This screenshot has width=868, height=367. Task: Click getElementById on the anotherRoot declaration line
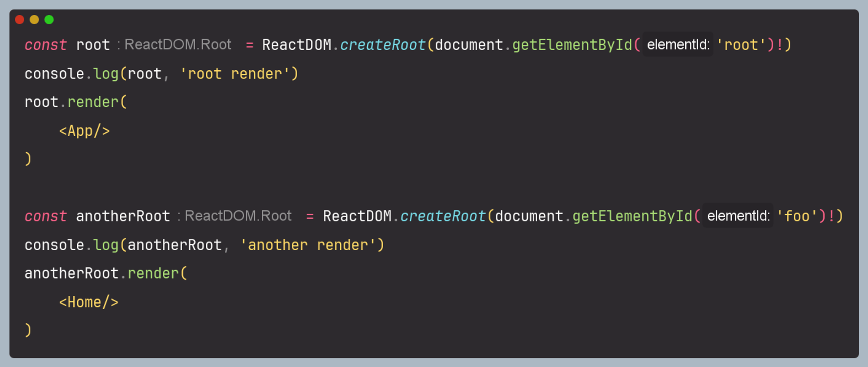click(x=632, y=216)
